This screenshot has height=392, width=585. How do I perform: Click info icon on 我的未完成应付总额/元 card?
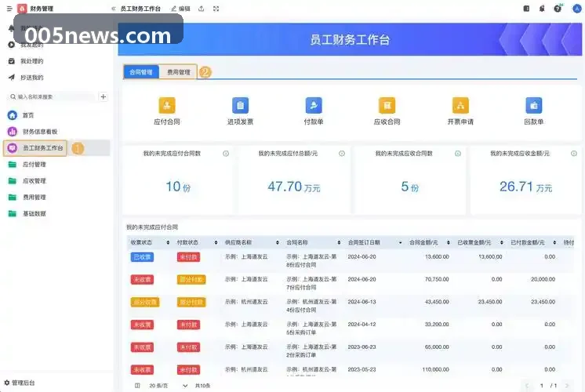point(342,154)
